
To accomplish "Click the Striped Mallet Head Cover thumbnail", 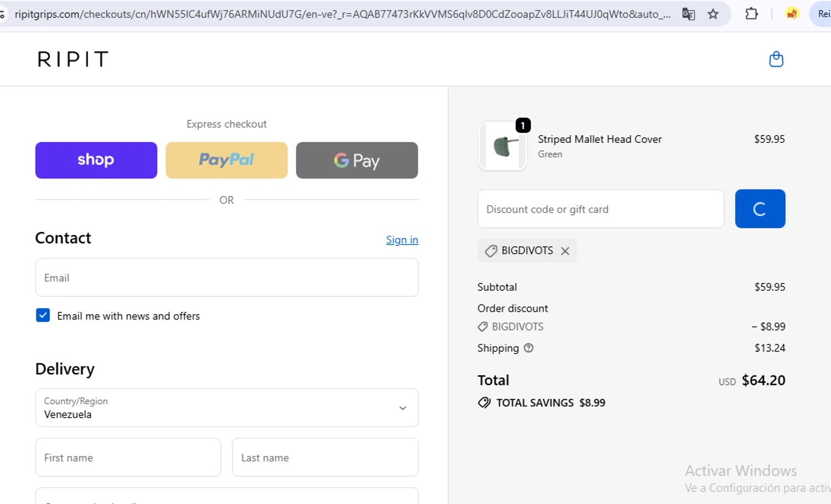I will point(502,146).
